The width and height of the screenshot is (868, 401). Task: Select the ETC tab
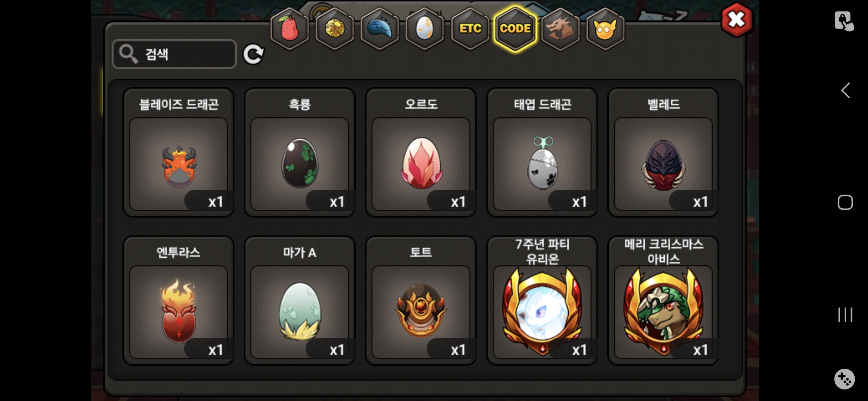[x=470, y=29]
